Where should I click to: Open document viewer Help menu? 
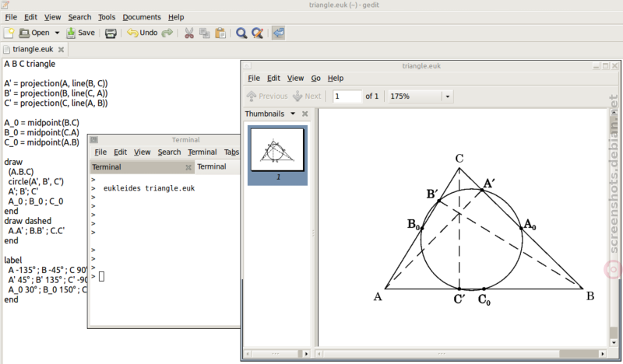[x=336, y=79]
